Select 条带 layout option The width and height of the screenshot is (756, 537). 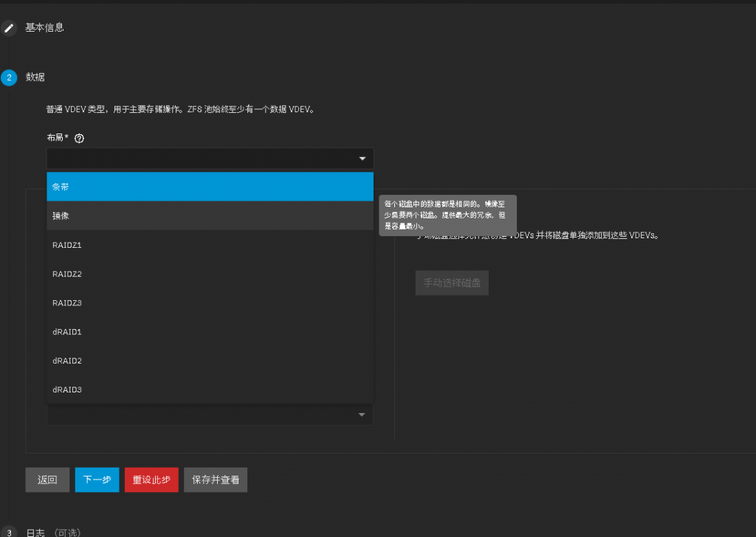point(210,187)
